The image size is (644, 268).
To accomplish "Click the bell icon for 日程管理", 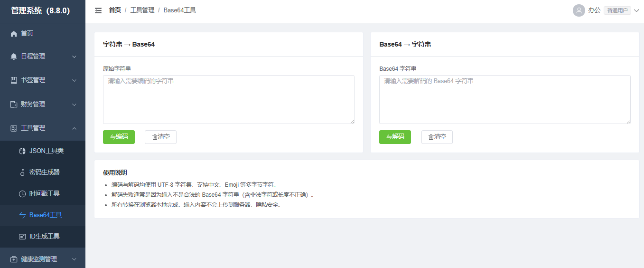I will (14, 57).
